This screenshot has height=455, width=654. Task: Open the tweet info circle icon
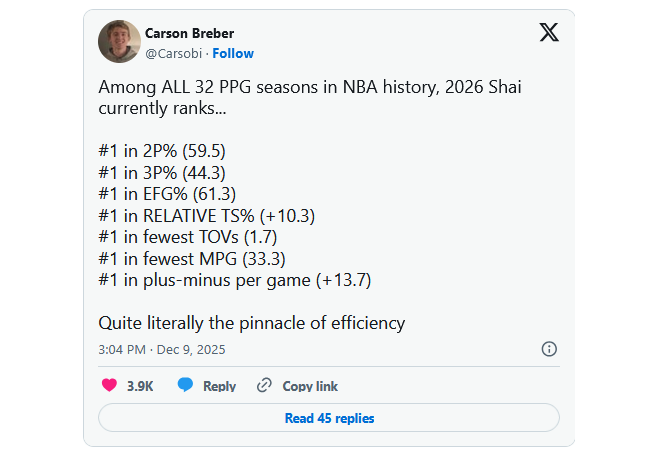tap(549, 349)
